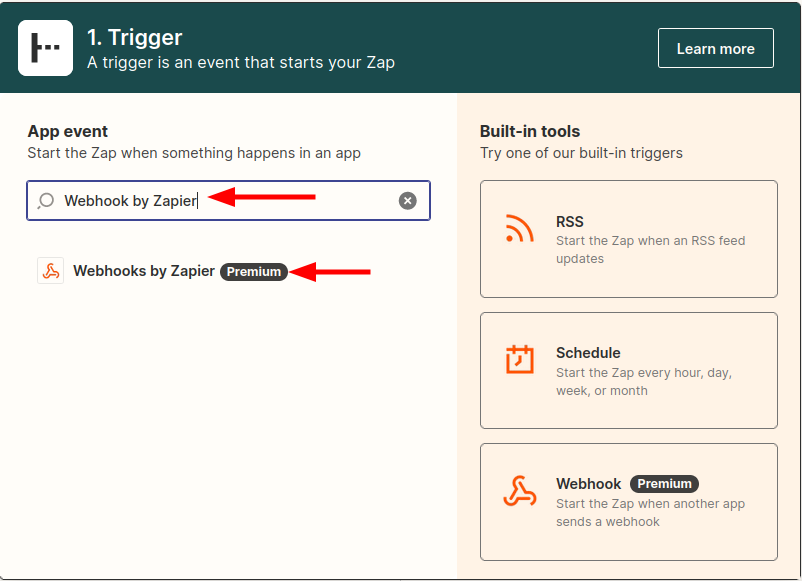Click the Schedule card description text
Image resolution: width=802 pixels, height=581 pixels.
(x=644, y=382)
